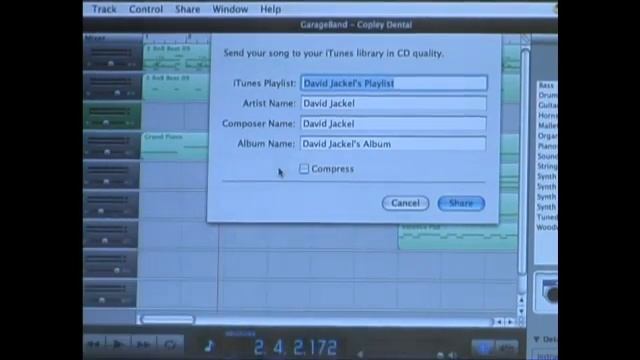Screen dimensions: 640x360
Task: Select Mallets in the instrument list
Action: [x=547, y=126]
